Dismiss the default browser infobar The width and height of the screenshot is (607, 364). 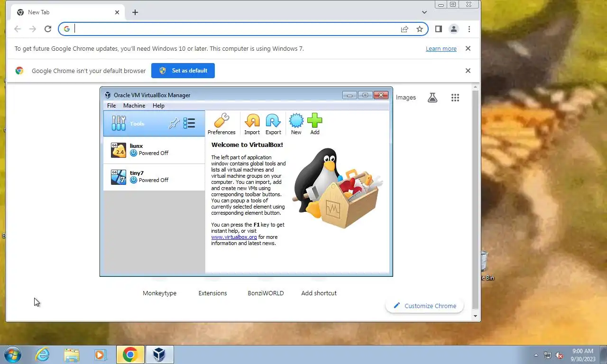coord(468,71)
